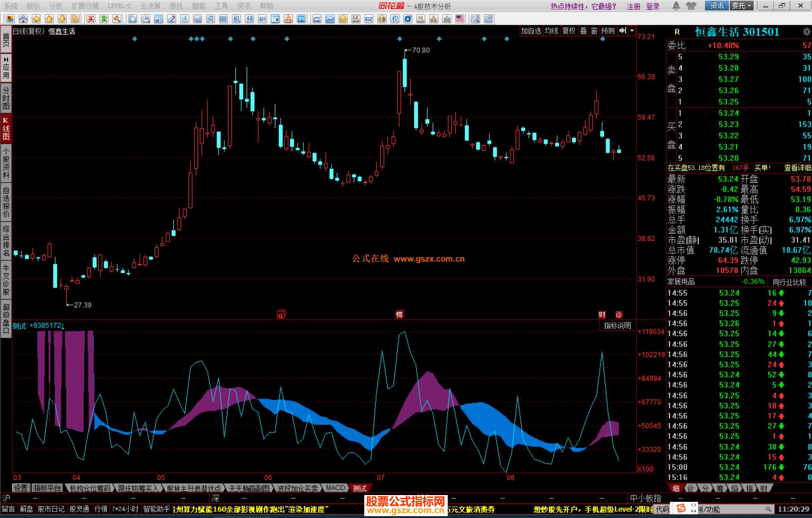Click the 查看详细 link
This screenshot has height=518, width=812.
[x=797, y=168]
